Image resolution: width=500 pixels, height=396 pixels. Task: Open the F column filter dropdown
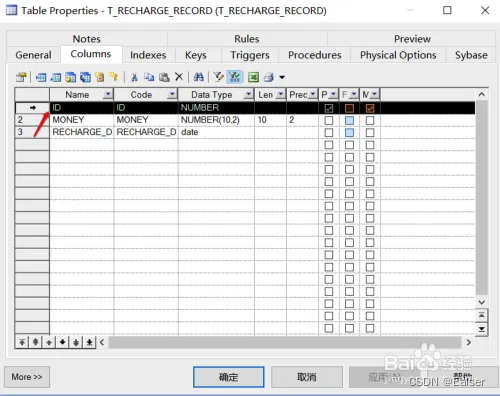tap(354, 94)
